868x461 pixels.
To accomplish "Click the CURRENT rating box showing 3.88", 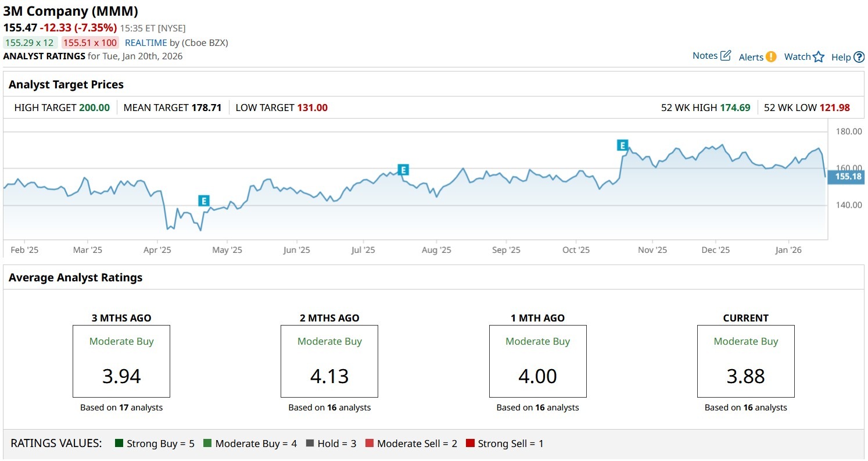I will tap(745, 361).
